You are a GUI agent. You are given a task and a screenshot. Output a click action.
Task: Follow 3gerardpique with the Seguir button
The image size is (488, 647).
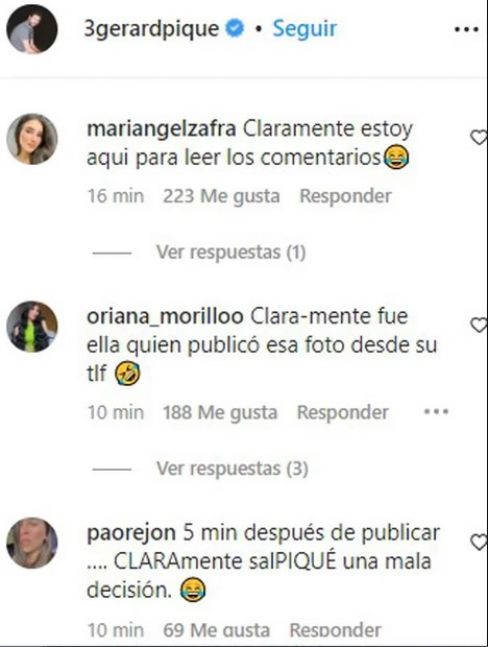point(304,29)
